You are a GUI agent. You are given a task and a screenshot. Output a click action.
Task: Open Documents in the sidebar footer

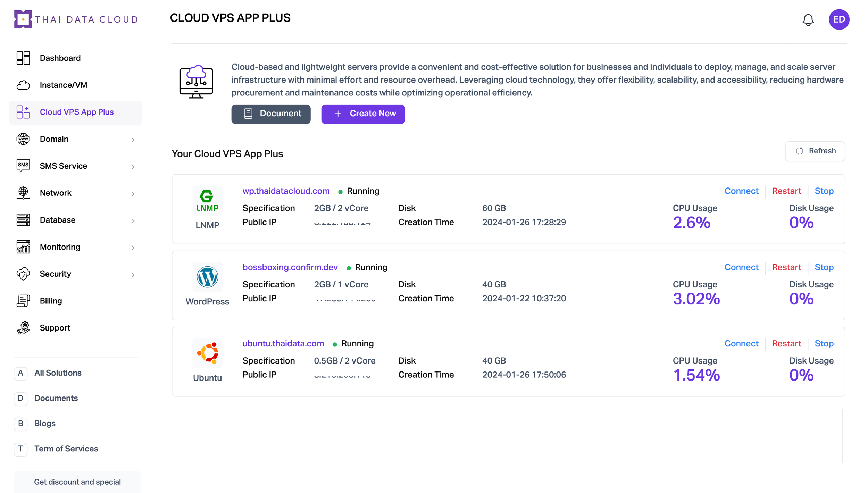56,398
